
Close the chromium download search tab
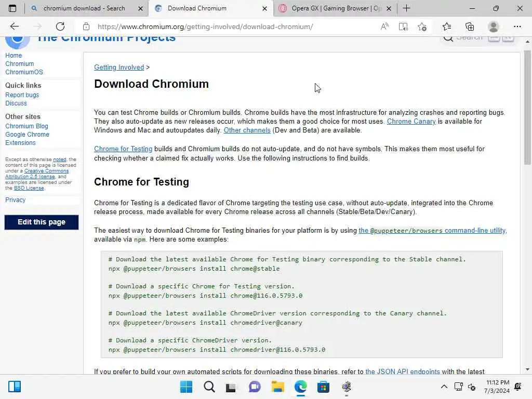pos(140,8)
